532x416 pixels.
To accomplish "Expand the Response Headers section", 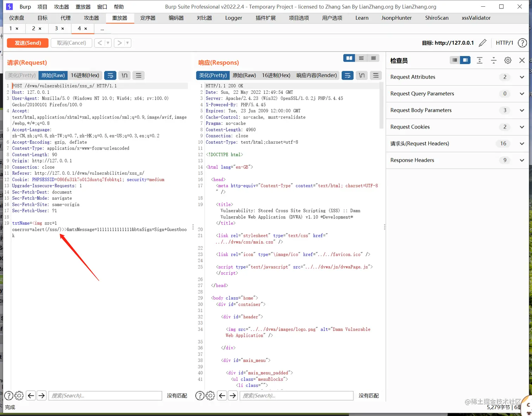I will [457, 160].
